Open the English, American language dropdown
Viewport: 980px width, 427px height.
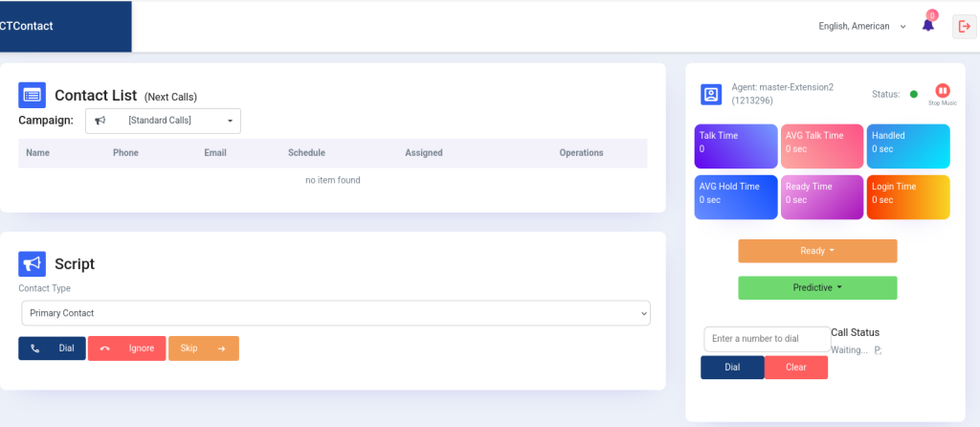point(862,27)
